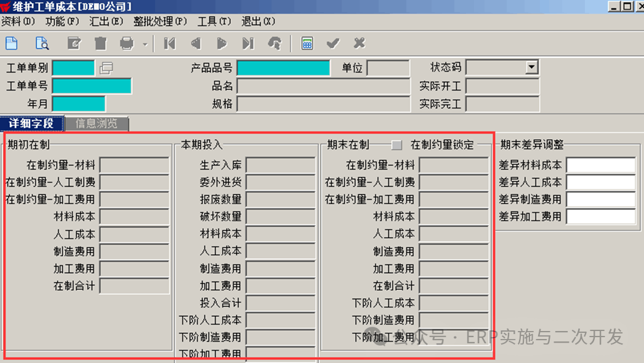Click the trash can delete icon

[x=100, y=43]
